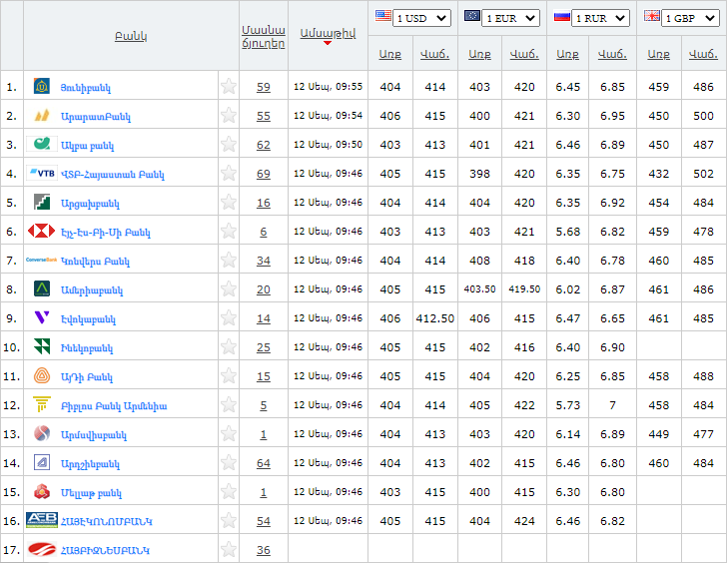Click the VTB-Armenia Bank logo
The height and width of the screenshot is (563, 728).
pyautogui.click(x=42, y=174)
